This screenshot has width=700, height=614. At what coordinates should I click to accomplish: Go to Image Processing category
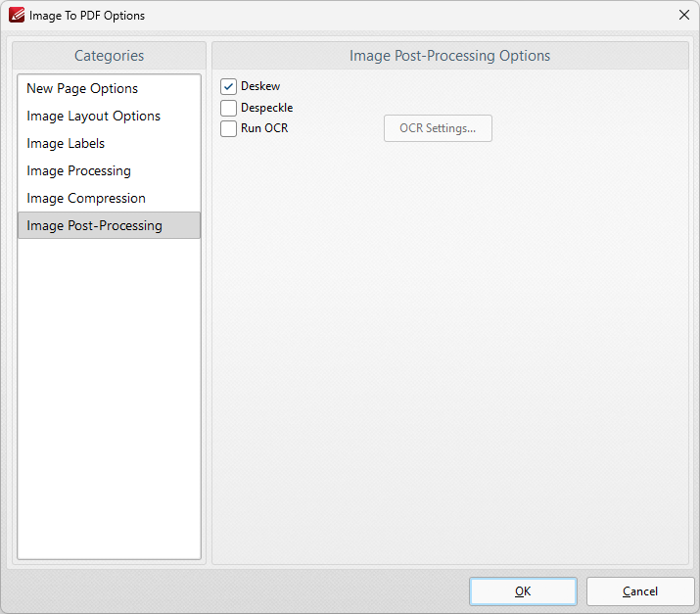[109, 171]
